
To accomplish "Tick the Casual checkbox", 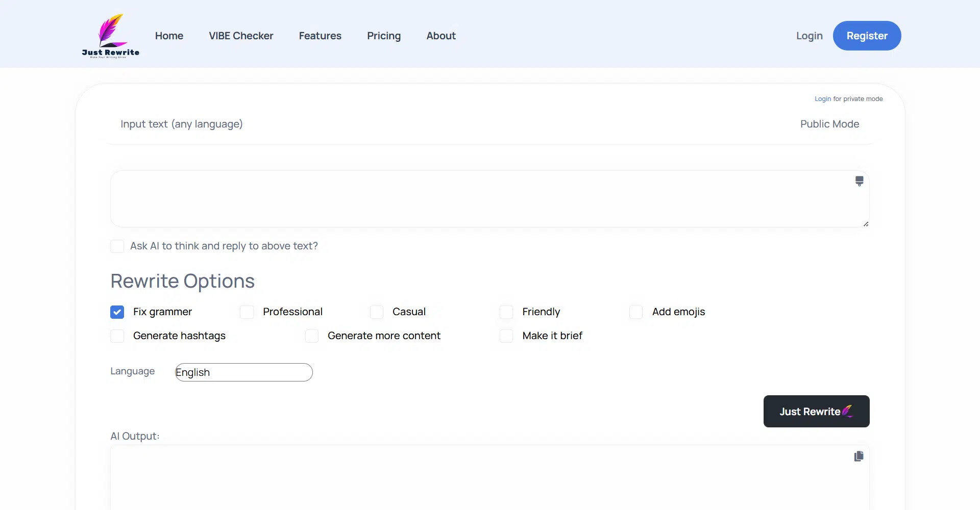I will 377,312.
